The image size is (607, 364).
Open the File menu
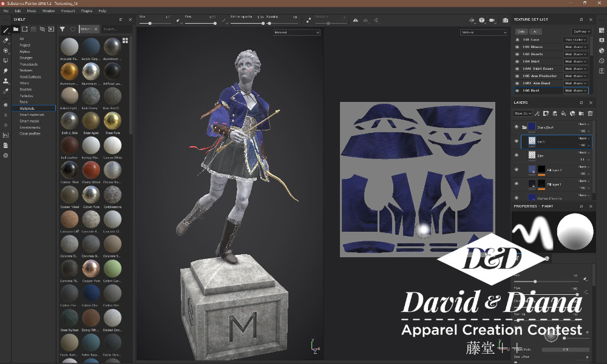pos(6,11)
